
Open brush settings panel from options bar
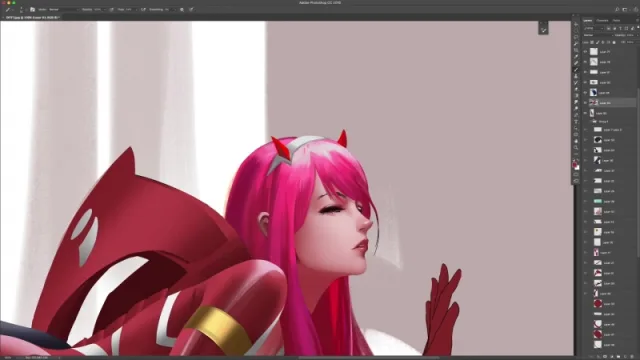(33, 9)
